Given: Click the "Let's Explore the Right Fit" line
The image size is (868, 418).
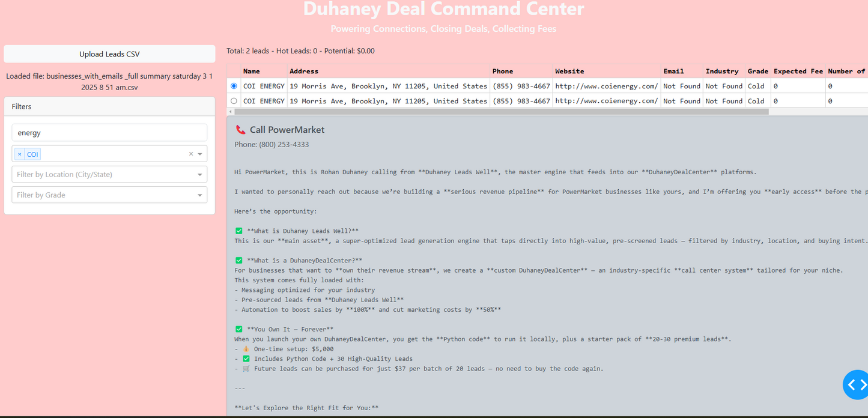Looking at the screenshot, I should (306, 408).
